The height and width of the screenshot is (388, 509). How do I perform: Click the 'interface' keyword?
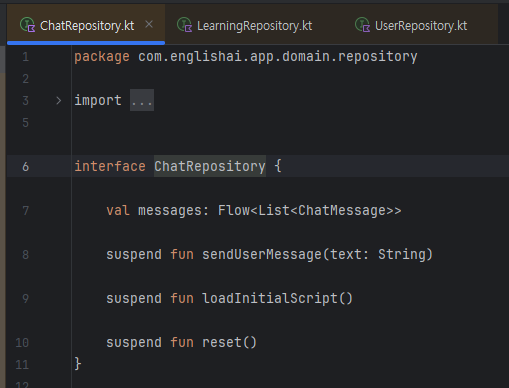pyautogui.click(x=110, y=166)
